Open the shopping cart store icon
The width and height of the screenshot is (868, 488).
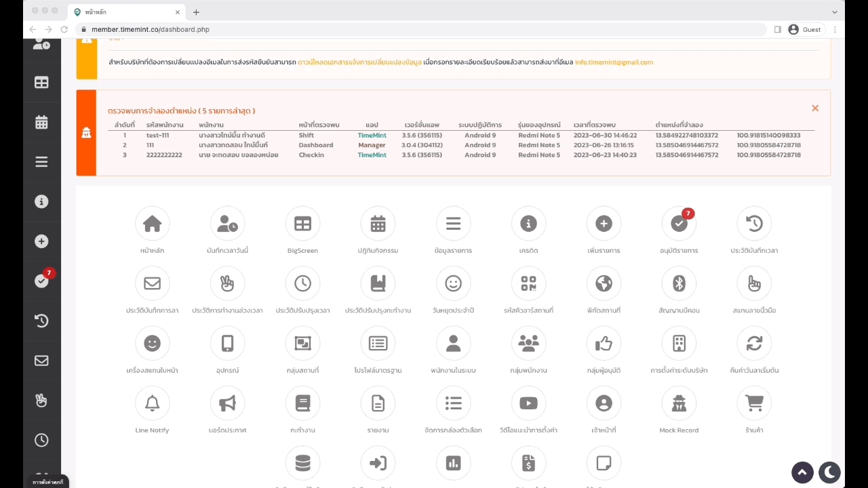pyautogui.click(x=754, y=403)
